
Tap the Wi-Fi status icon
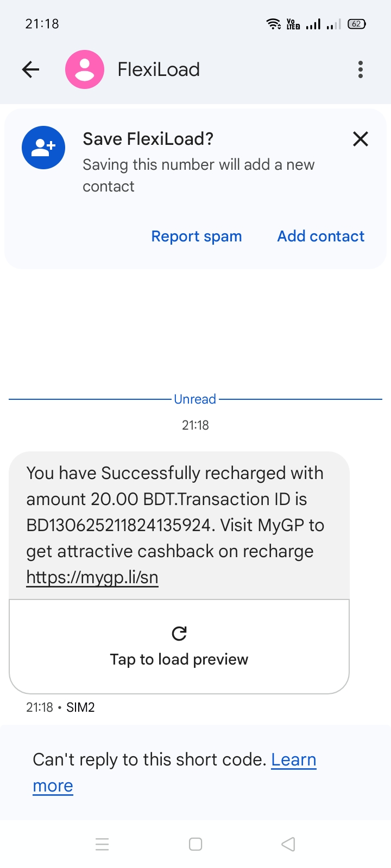coord(273,24)
